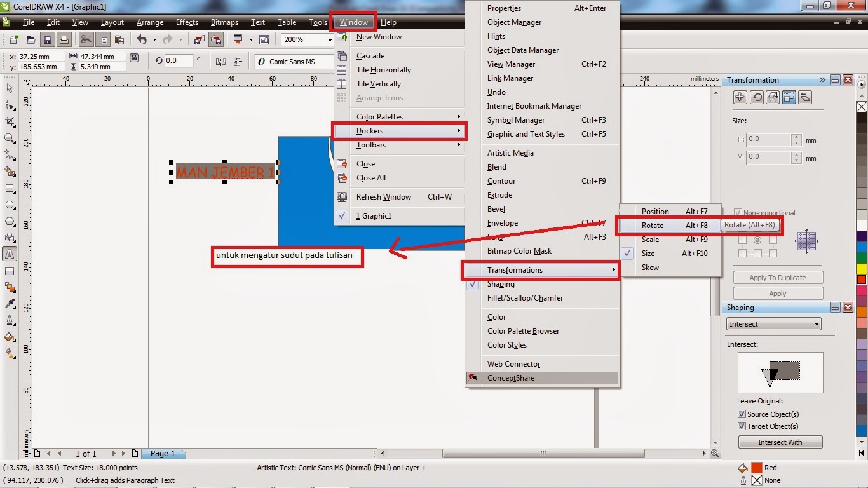The width and height of the screenshot is (868, 488).
Task: Open the Effects menu
Action: click(187, 22)
